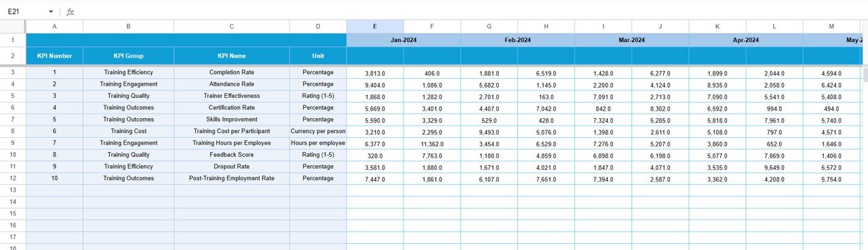The width and height of the screenshot is (868, 250).
Task: Select the Skills Improvement cell
Action: pos(231,120)
